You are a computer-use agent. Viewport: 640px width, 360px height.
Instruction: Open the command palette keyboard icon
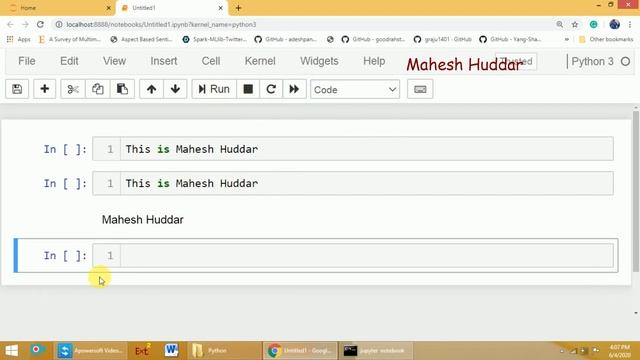click(x=420, y=89)
